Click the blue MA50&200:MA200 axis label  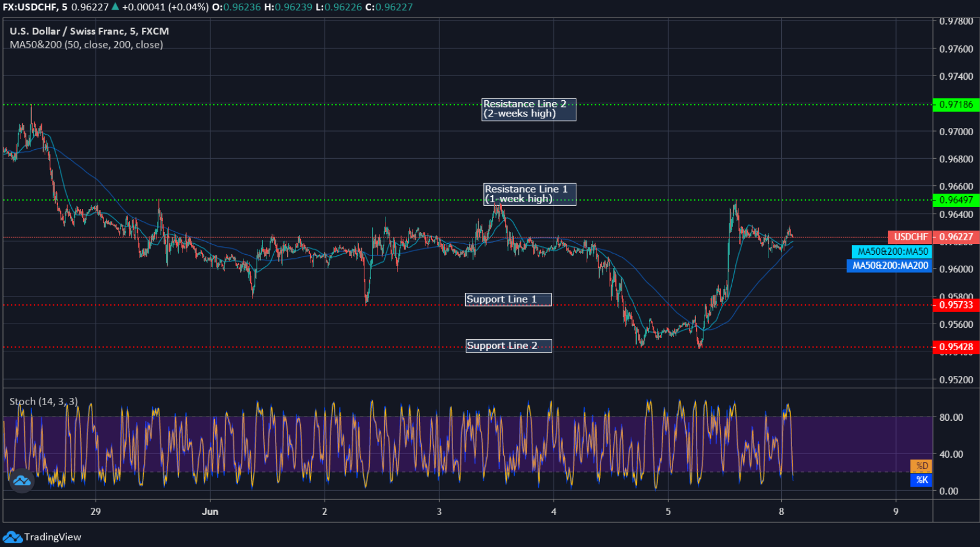pos(889,266)
